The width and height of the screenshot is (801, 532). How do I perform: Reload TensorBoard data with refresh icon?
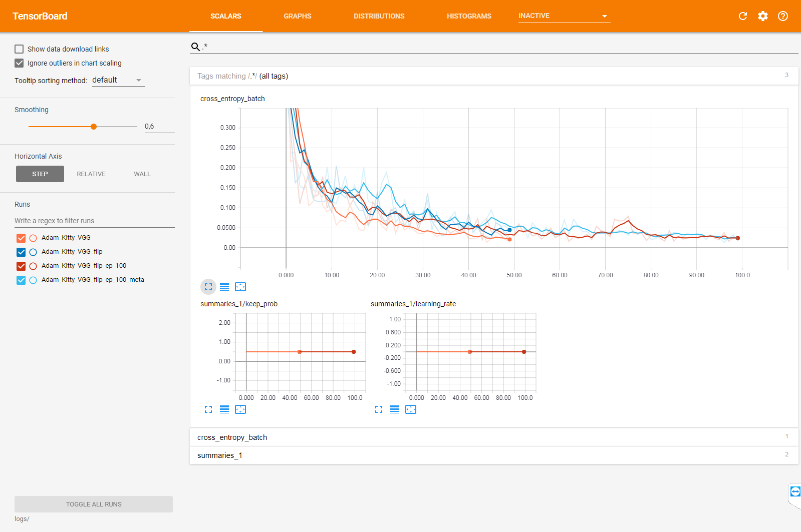743,16
